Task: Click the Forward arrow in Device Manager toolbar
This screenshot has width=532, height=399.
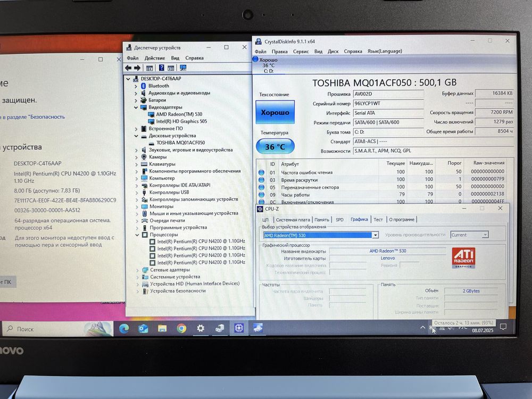Action: [137, 68]
